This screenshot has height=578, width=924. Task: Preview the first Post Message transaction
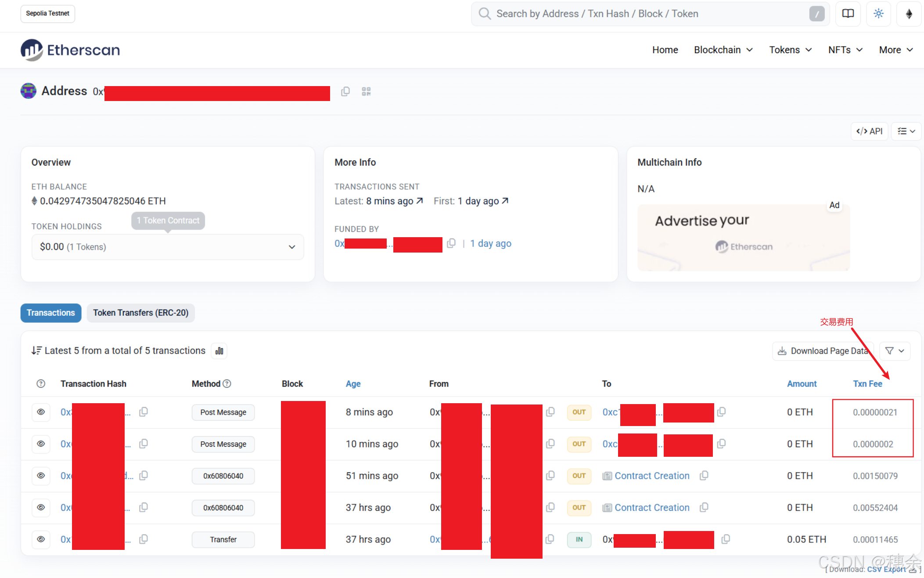(x=41, y=412)
